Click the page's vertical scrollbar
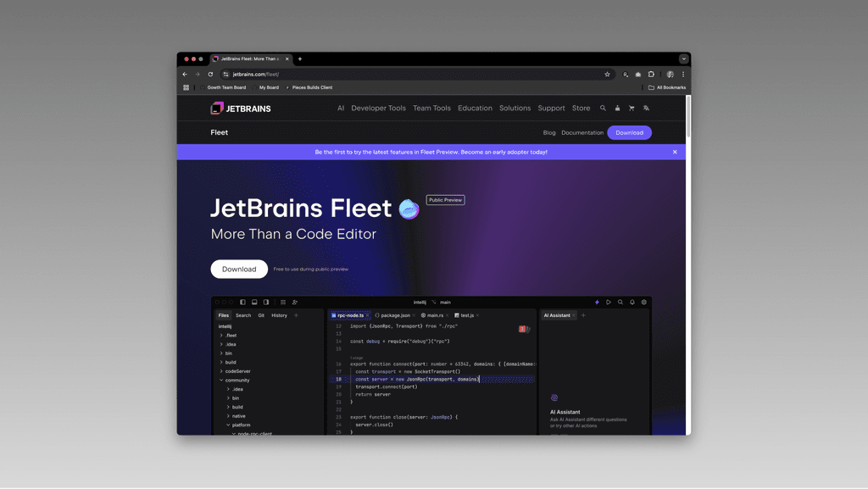Image resolution: width=868 pixels, height=489 pixels. tap(688, 116)
